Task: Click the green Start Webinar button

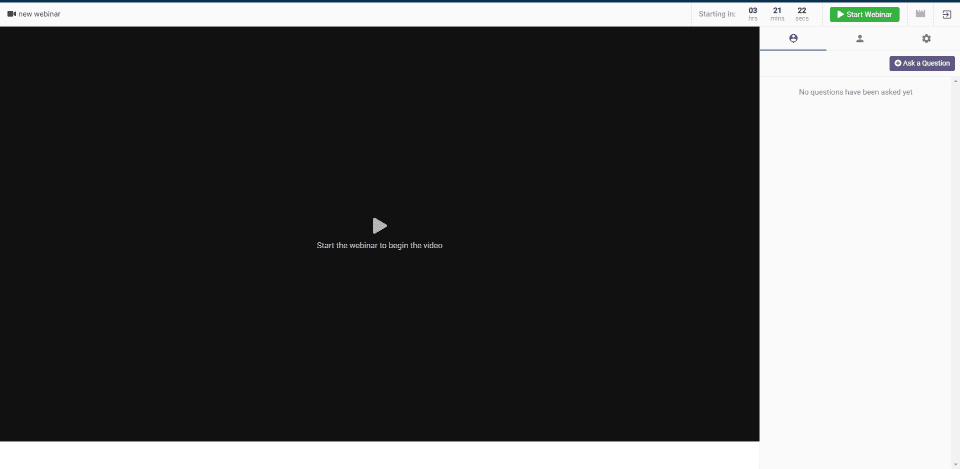Action: click(864, 14)
